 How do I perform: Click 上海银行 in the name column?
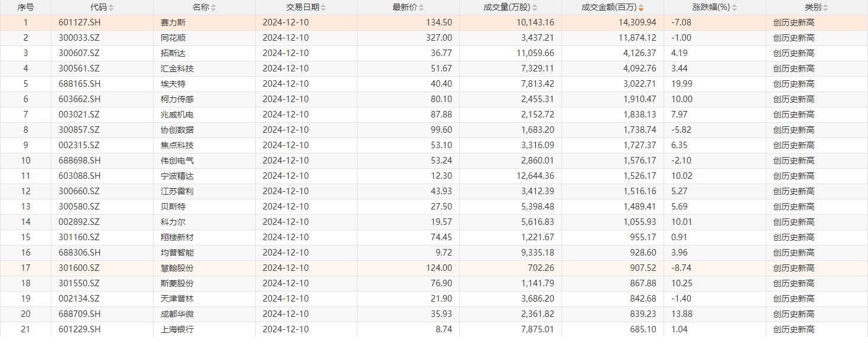pyautogui.click(x=177, y=329)
